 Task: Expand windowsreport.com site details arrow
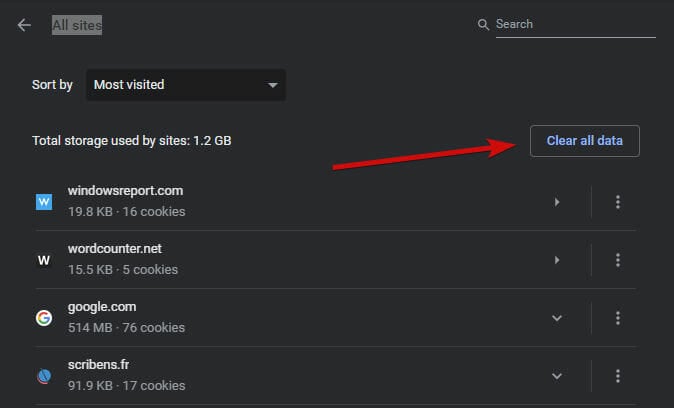tap(557, 202)
